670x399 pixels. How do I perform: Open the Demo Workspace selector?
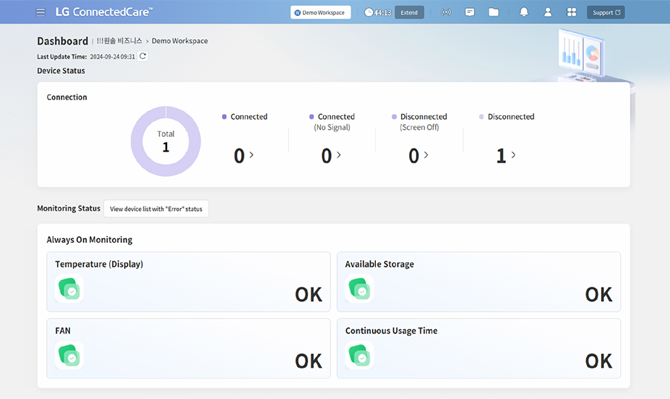[320, 12]
